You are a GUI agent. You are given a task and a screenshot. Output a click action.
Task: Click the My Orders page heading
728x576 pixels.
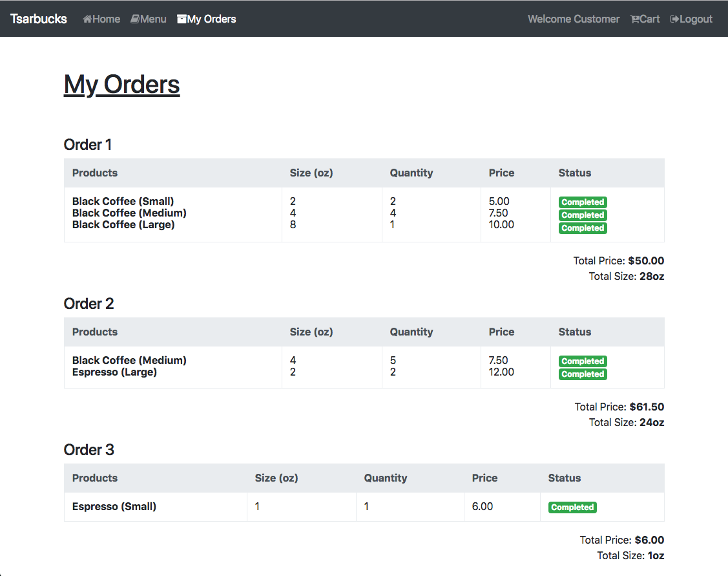click(121, 84)
